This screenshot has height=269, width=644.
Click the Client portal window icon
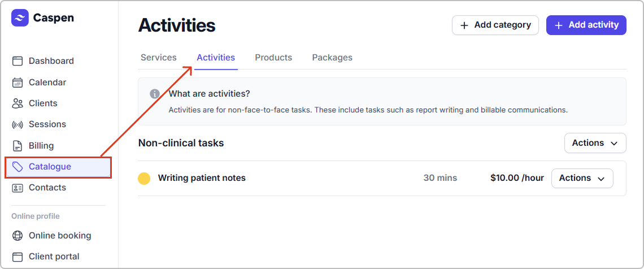[x=18, y=257]
